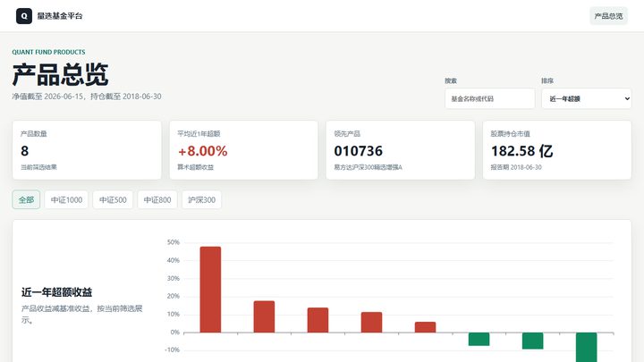Click the 0% axis label
Viewport: 644px width, 362px height.
pos(175,332)
